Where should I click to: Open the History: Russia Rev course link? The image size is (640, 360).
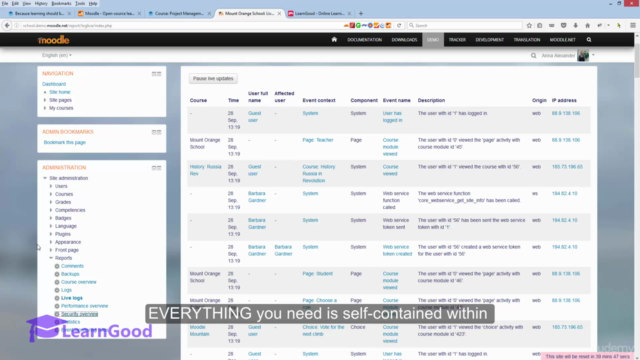coord(205,170)
